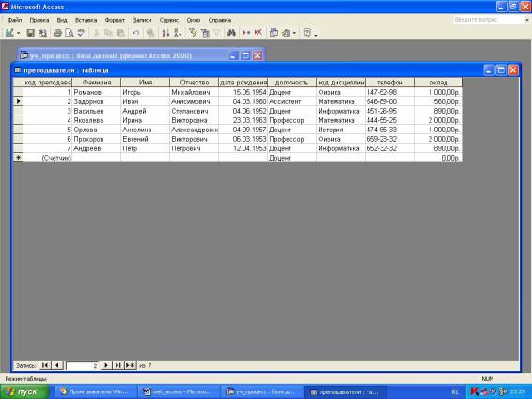Click the Яковлева surname cell

click(x=97, y=120)
